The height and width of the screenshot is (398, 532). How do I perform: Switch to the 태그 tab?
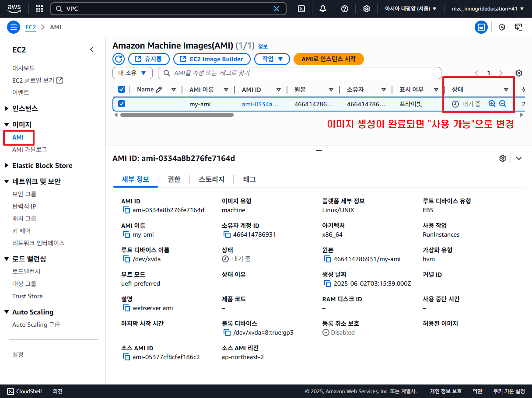[249, 179]
